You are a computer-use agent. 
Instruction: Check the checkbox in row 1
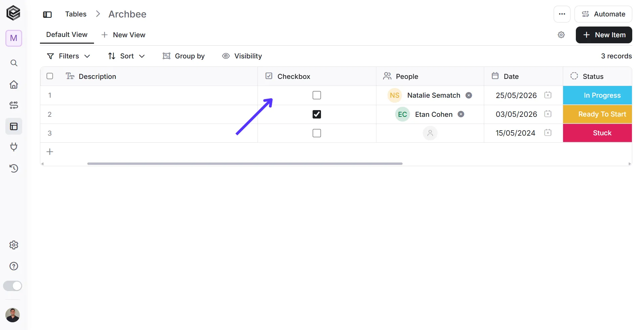(317, 95)
